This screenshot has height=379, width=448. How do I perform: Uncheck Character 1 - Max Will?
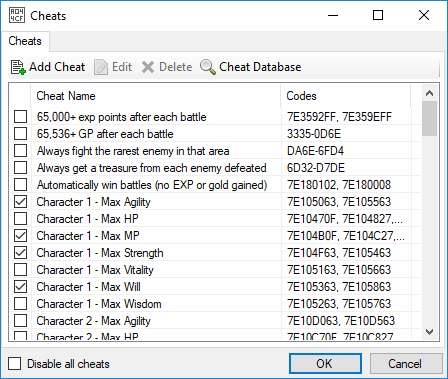click(21, 287)
